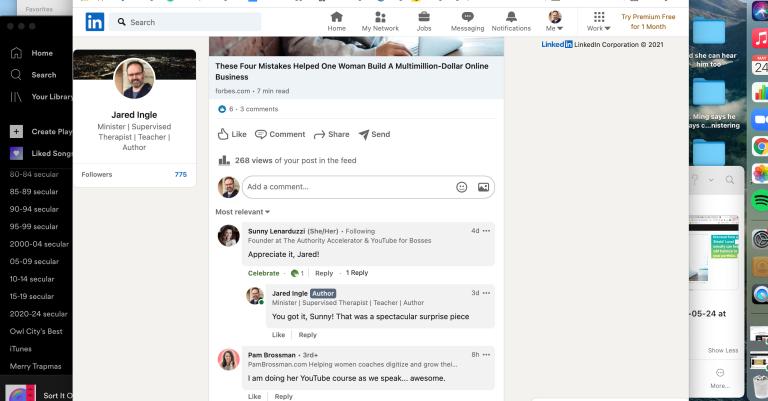
Task: Like the Forbes article post
Action: [x=232, y=134]
